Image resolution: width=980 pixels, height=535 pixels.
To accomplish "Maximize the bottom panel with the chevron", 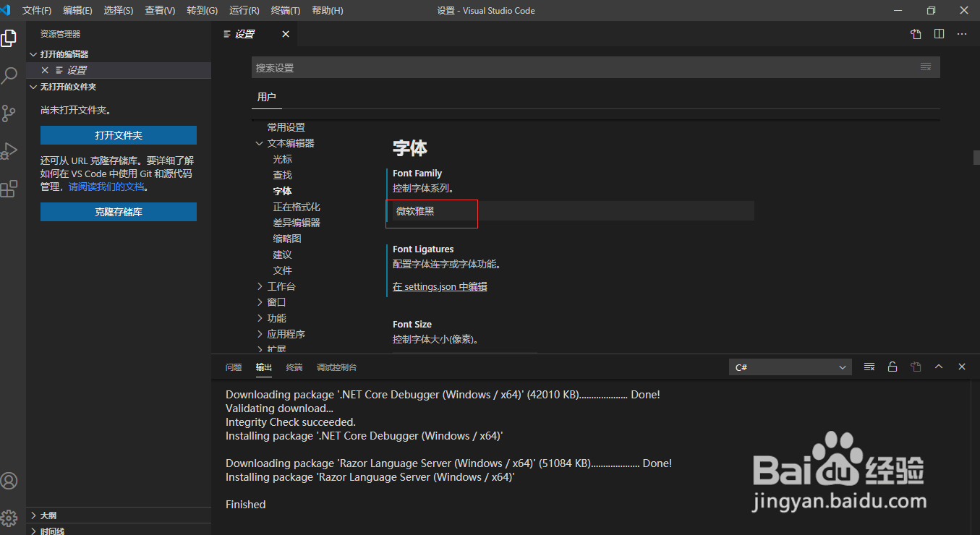I will pyautogui.click(x=938, y=367).
